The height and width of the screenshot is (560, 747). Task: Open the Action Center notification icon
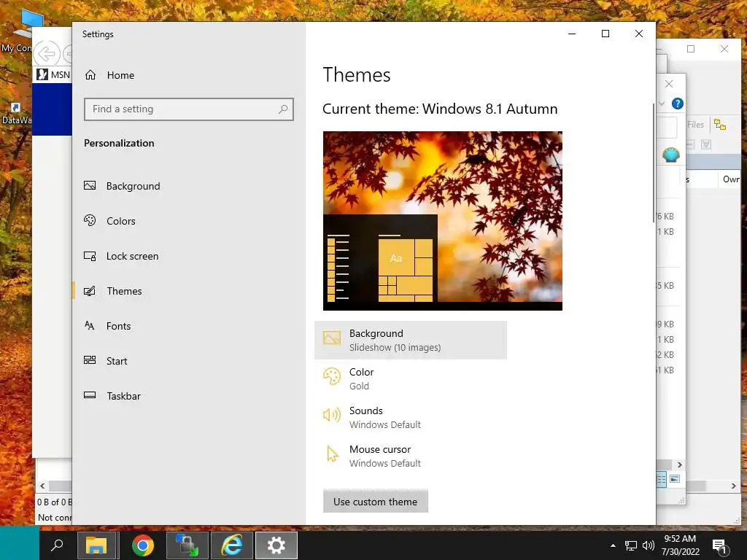(x=719, y=545)
